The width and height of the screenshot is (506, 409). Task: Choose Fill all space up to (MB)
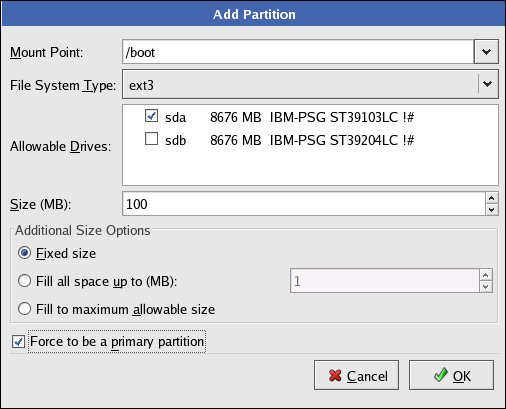click(x=24, y=281)
